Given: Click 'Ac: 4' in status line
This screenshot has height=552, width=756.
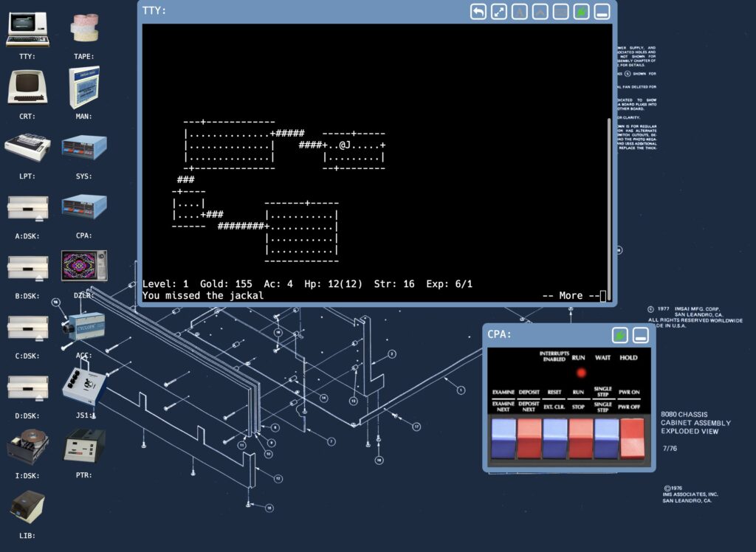Looking at the screenshot, I should 278,284.
